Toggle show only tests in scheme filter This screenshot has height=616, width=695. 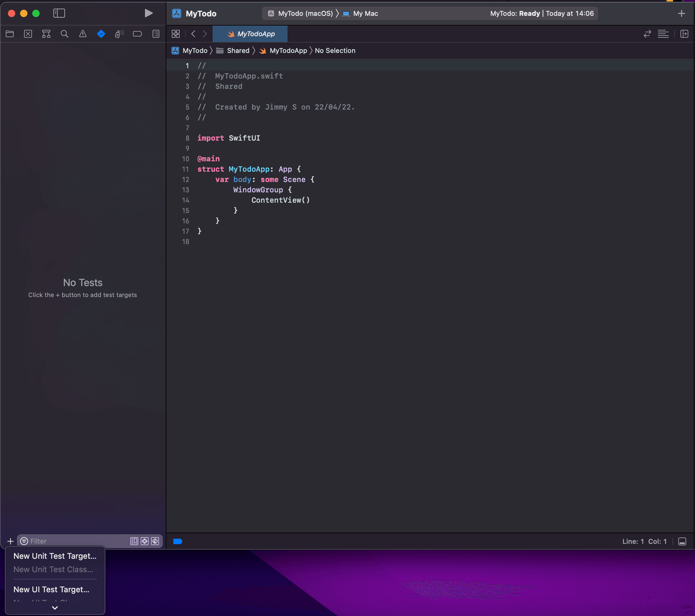[x=134, y=541]
